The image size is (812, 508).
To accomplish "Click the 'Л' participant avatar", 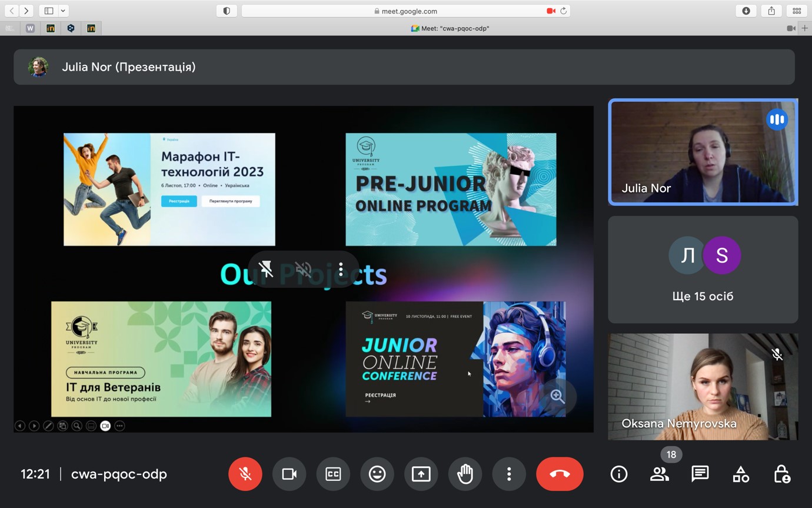I will click(x=687, y=255).
